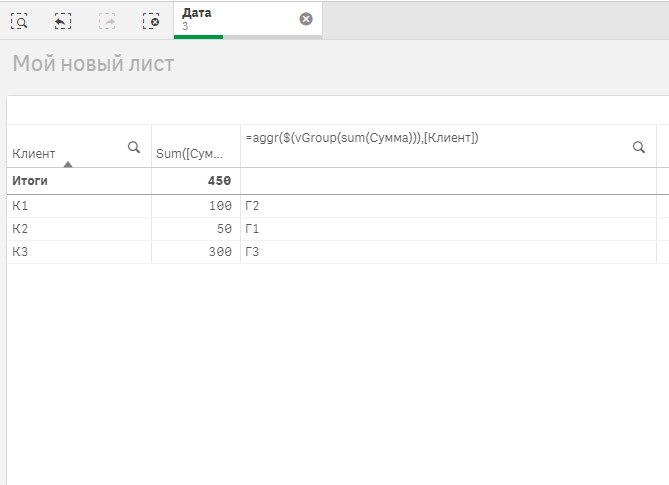Search in the Клиент column

point(134,147)
